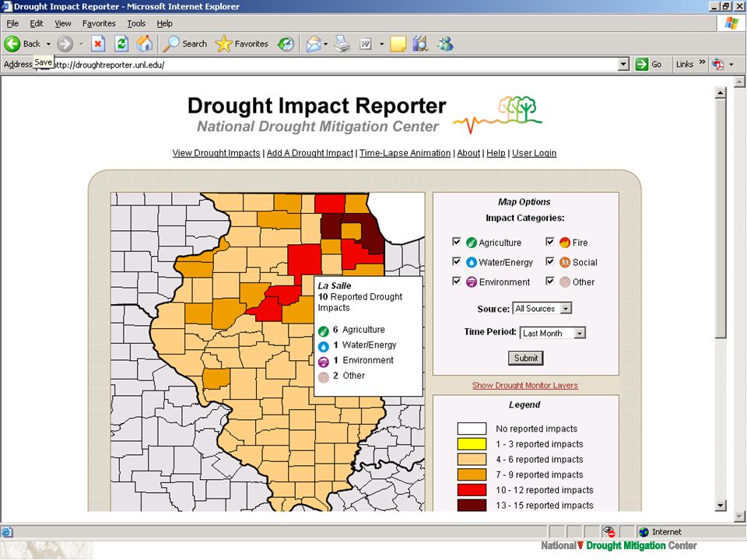The height and width of the screenshot is (560, 747).
Task: Click the privacy report icon in status bar
Action: click(x=608, y=531)
